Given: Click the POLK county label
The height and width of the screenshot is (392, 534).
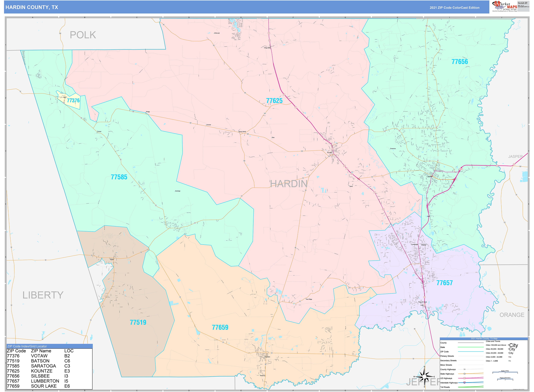Looking at the screenshot, I should coord(83,35).
